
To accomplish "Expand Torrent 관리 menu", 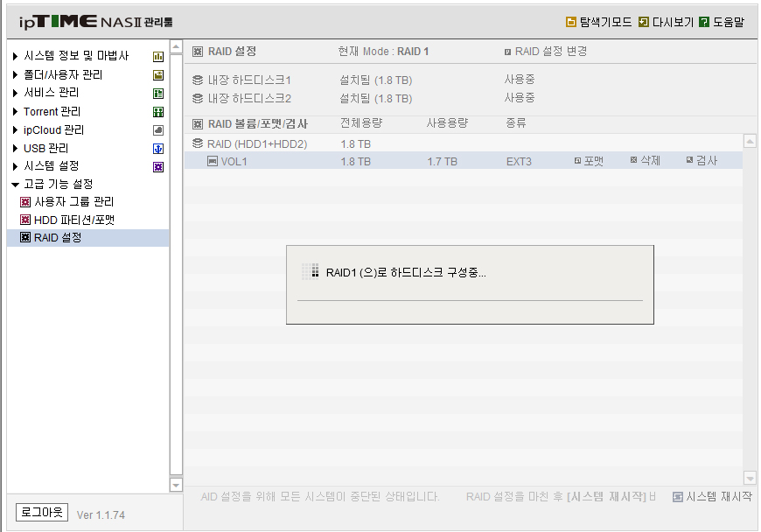I will click(x=15, y=112).
